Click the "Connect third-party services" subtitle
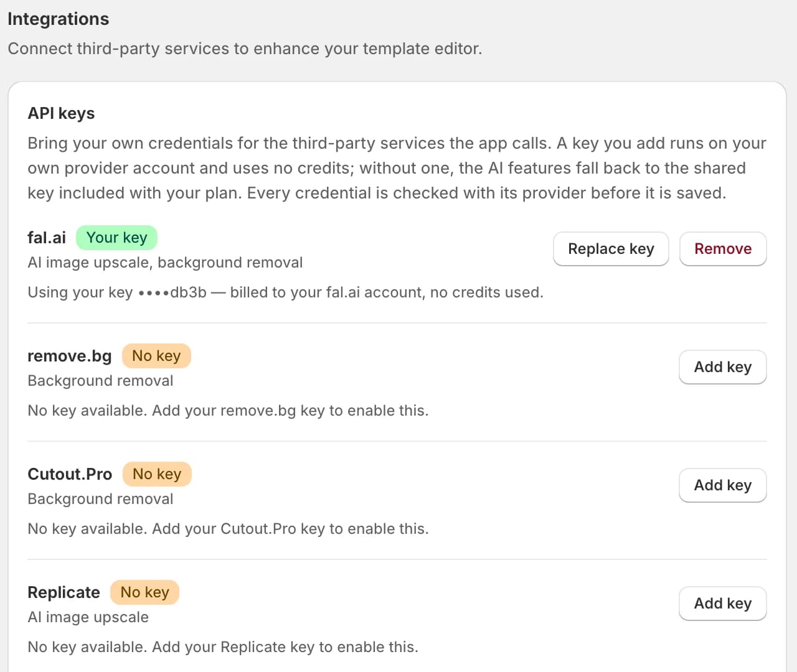The image size is (797, 672). [245, 49]
